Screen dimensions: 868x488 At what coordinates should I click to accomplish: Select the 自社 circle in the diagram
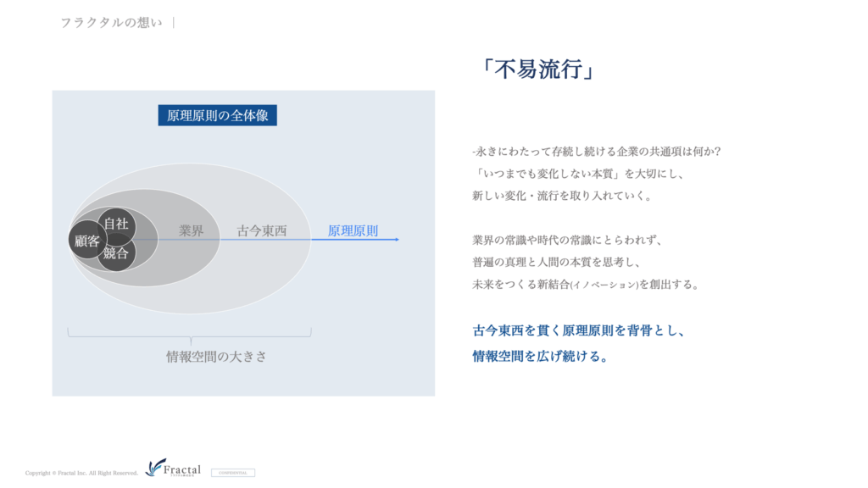(116, 225)
